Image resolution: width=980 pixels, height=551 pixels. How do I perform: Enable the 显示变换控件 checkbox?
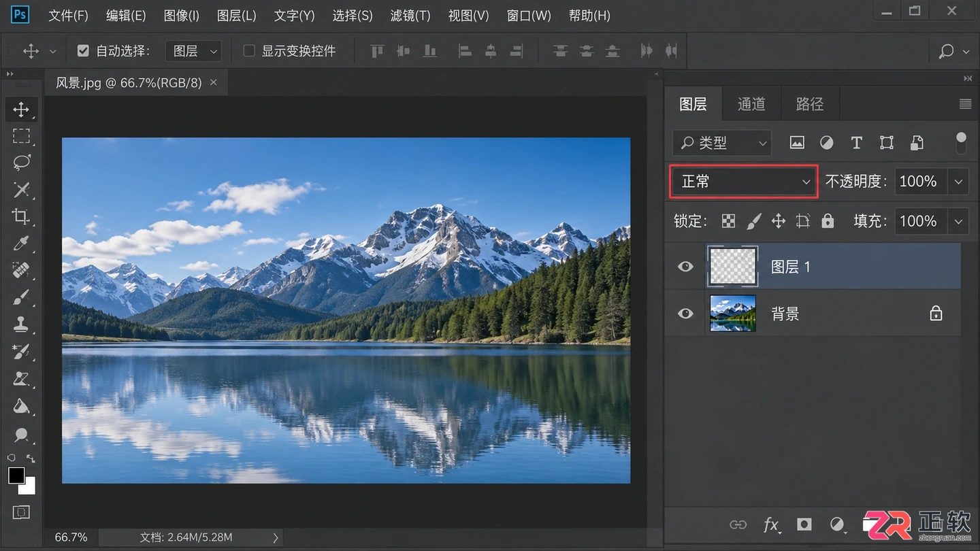[x=249, y=50]
